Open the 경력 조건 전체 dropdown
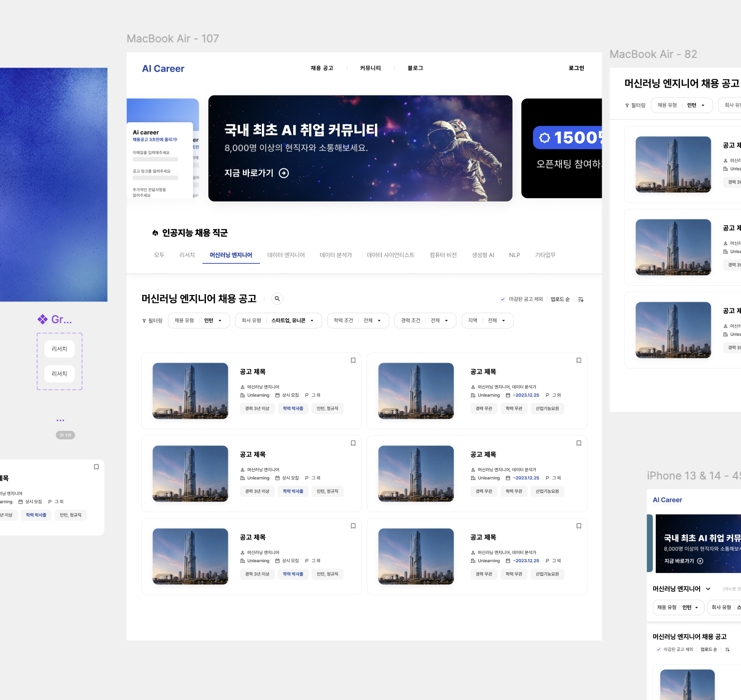Viewport: 741px width, 700px height. click(425, 321)
